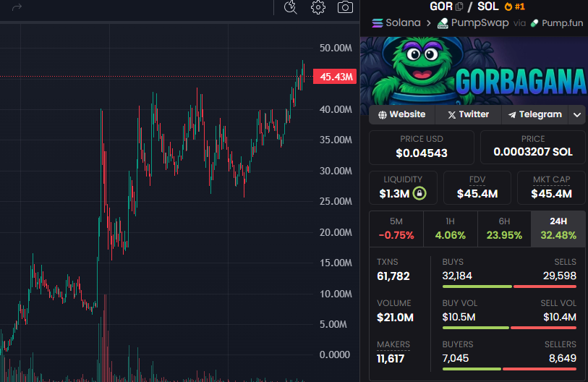Click the PRICE USD $0.04543 box

(x=422, y=147)
